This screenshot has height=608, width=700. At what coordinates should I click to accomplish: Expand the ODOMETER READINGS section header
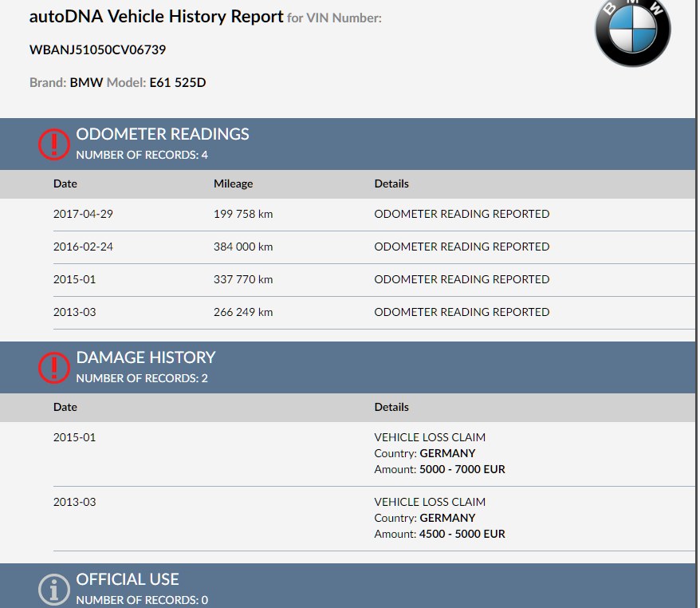(x=163, y=134)
